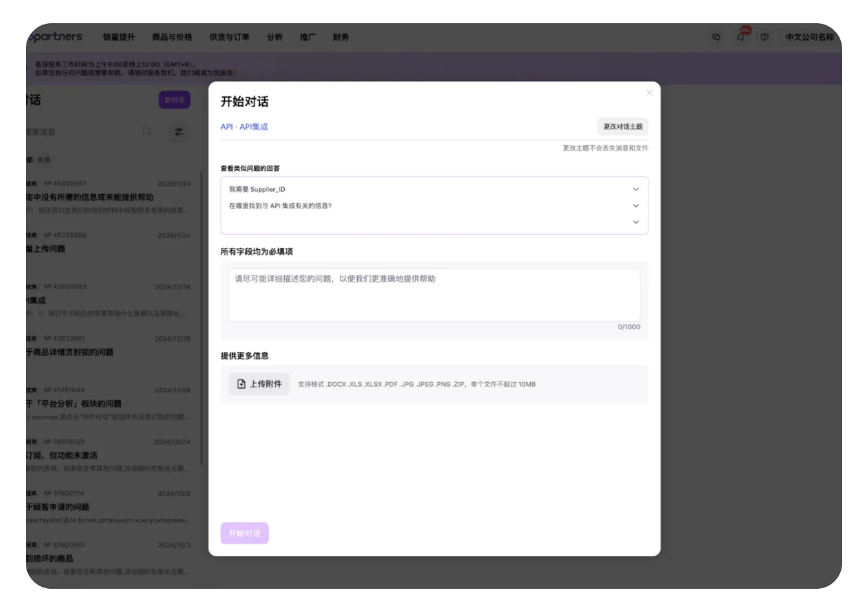Viewport: 868px width, 612px height.
Task: Click the partners logo
Action: (x=56, y=37)
